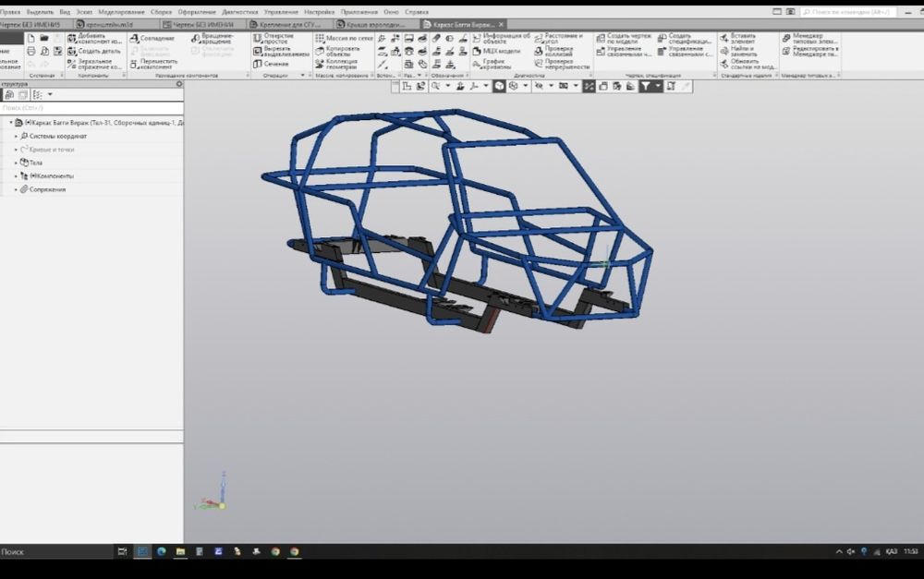Image resolution: width=924 pixels, height=579 pixels.
Task: Expand the 'Сопряжения' tree node
Action: coord(16,189)
